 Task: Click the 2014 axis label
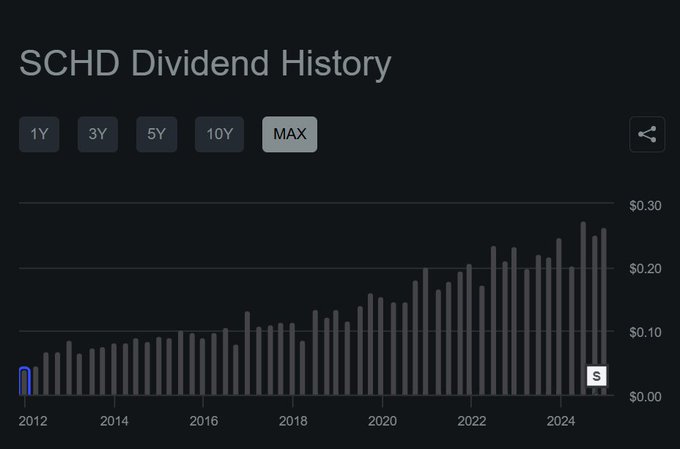click(114, 421)
